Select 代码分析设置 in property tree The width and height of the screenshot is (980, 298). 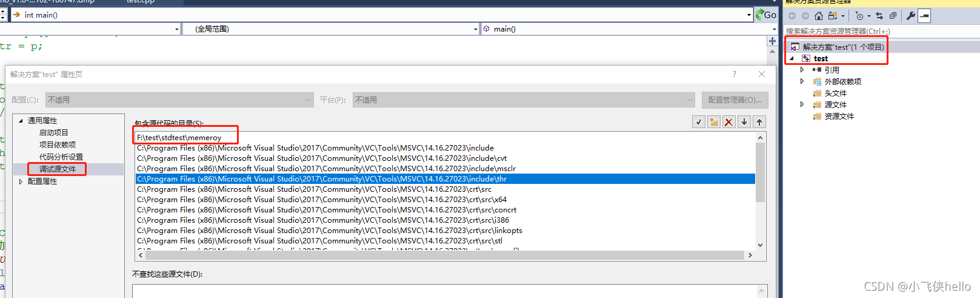pos(61,157)
